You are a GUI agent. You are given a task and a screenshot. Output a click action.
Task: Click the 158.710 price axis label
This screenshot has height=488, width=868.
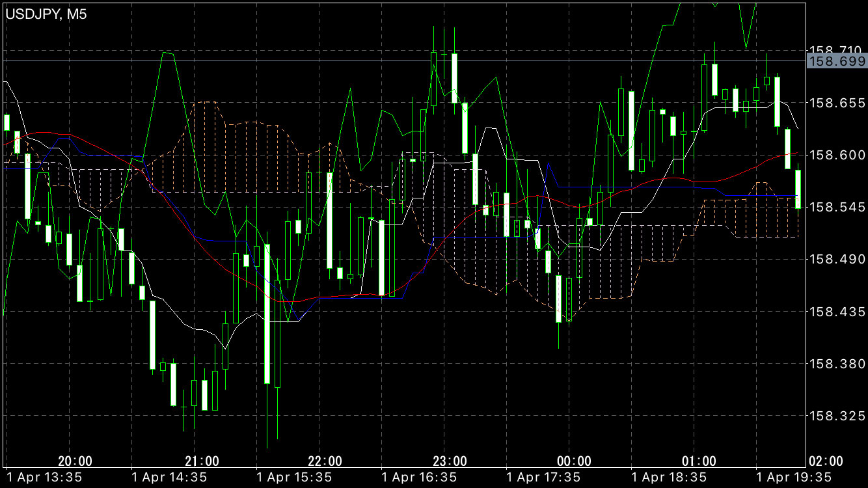(x=835, y=50)
